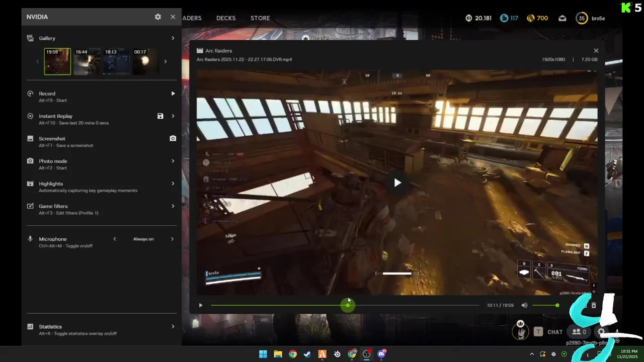
Task: Adjust the video volume slider
Action: pos(545,305)
